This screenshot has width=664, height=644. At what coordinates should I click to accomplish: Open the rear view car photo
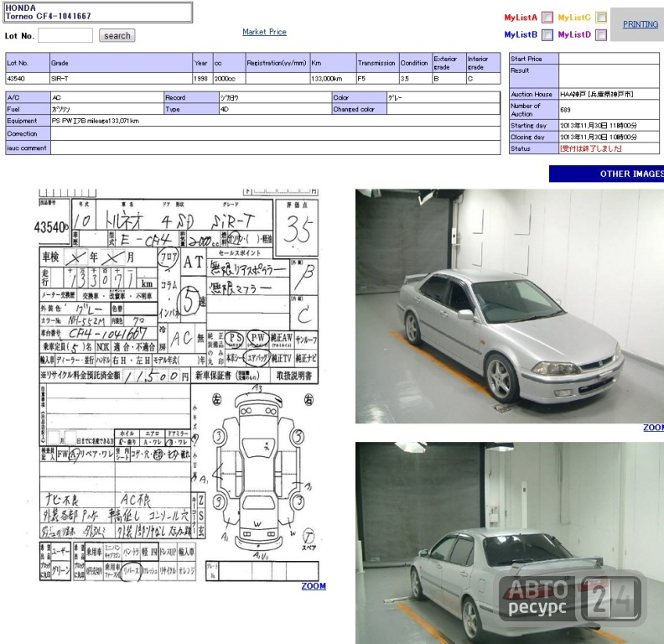pyautogui.click(x=510, y=543)
